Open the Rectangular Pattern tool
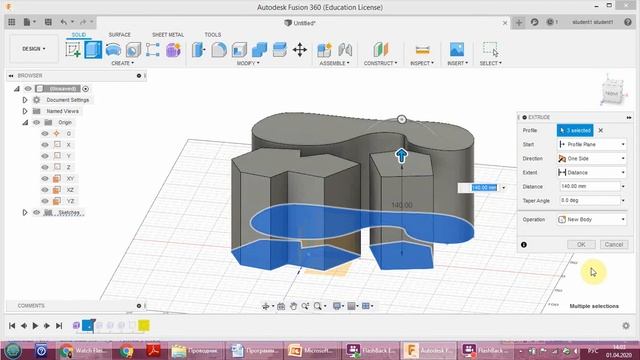Viewport: 640px width, 360px height. (153, 50)
